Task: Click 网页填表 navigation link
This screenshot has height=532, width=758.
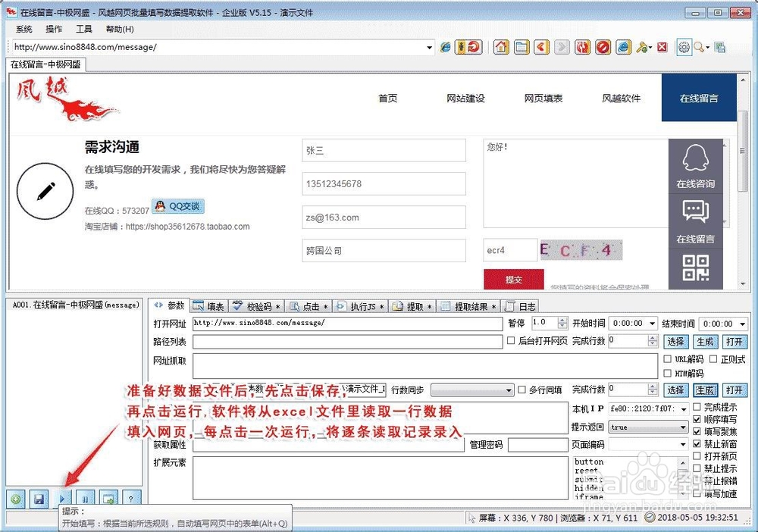Action: click(x=543, y=98)
